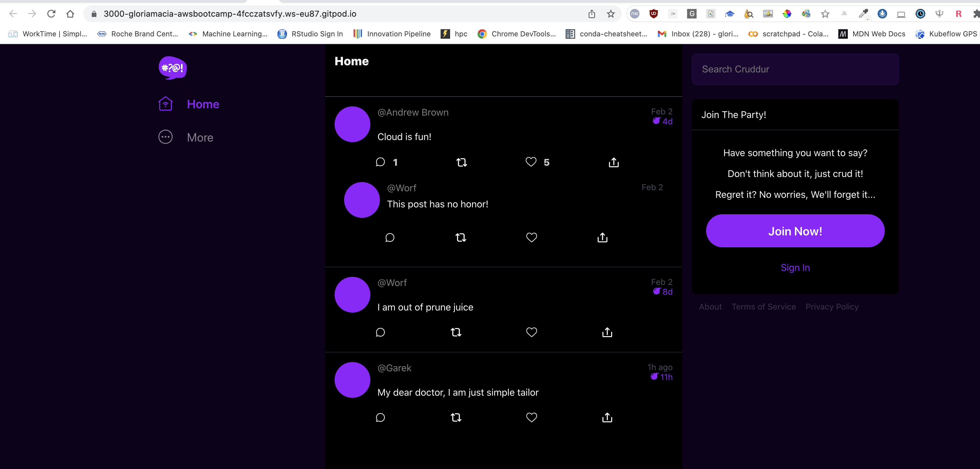
Task: Click the Cruddur speech bubble logo
Action: [x=172, y=68]
